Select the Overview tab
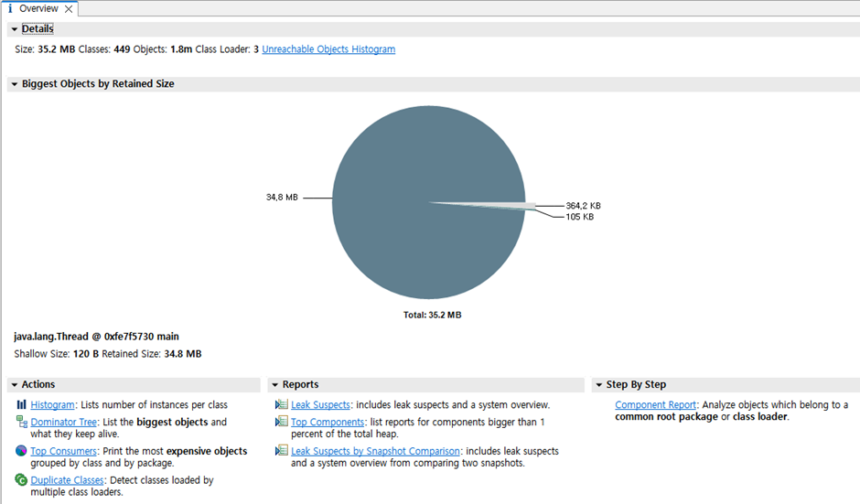 coord(38,9)
